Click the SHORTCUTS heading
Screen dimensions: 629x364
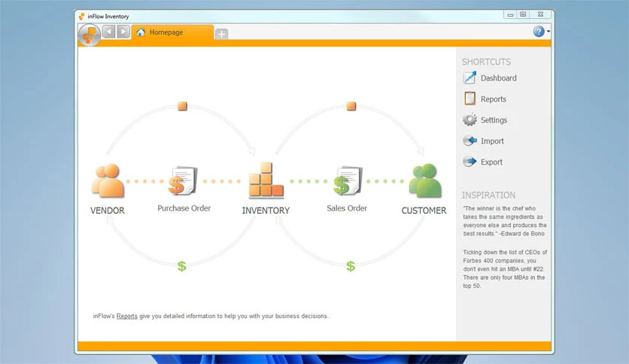point(486,62)
